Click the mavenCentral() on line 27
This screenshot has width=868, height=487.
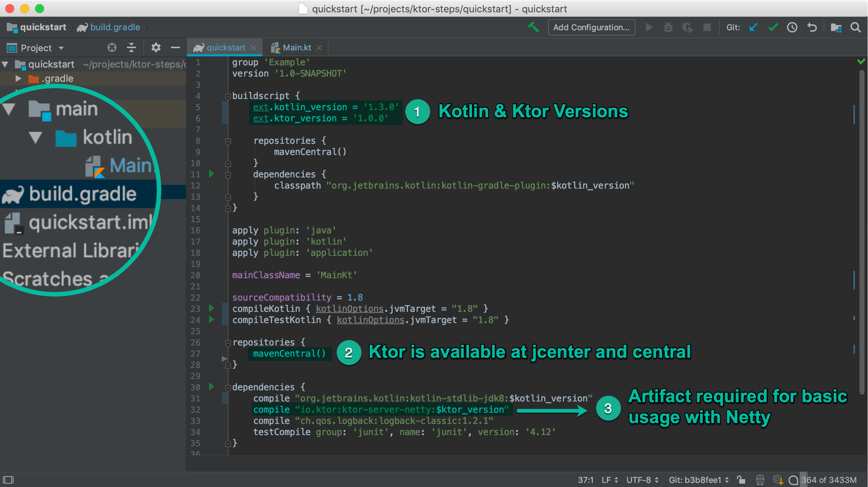(289, 353)
